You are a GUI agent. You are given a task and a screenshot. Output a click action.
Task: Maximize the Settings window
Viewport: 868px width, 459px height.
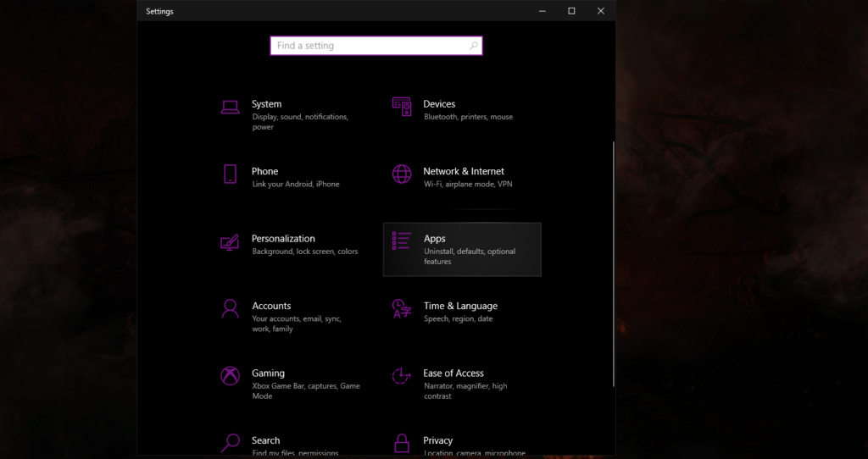coord(571,11)
